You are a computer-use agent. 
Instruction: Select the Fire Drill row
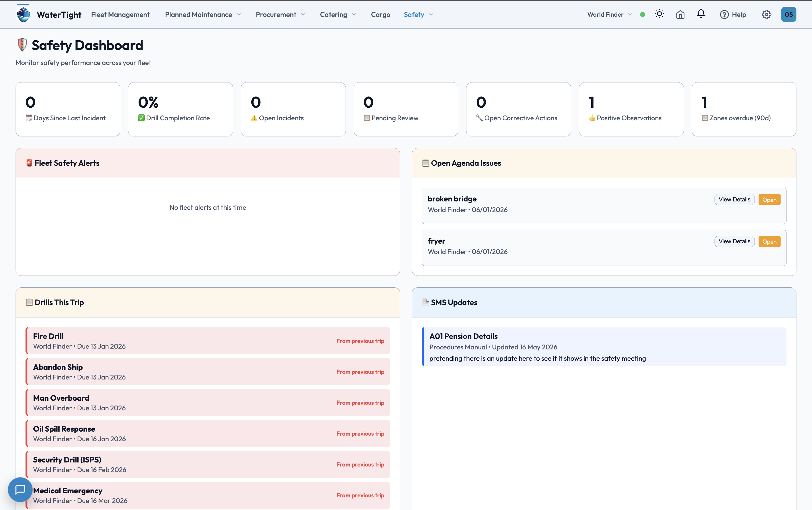point(208,341)
